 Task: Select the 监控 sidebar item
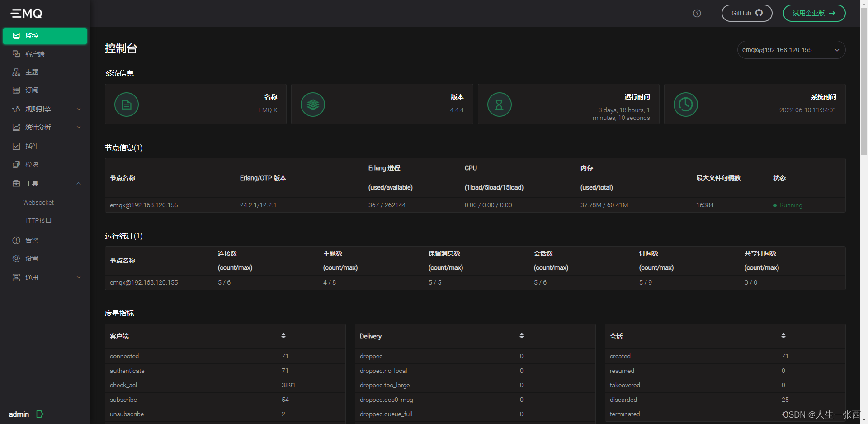(45, 36)
